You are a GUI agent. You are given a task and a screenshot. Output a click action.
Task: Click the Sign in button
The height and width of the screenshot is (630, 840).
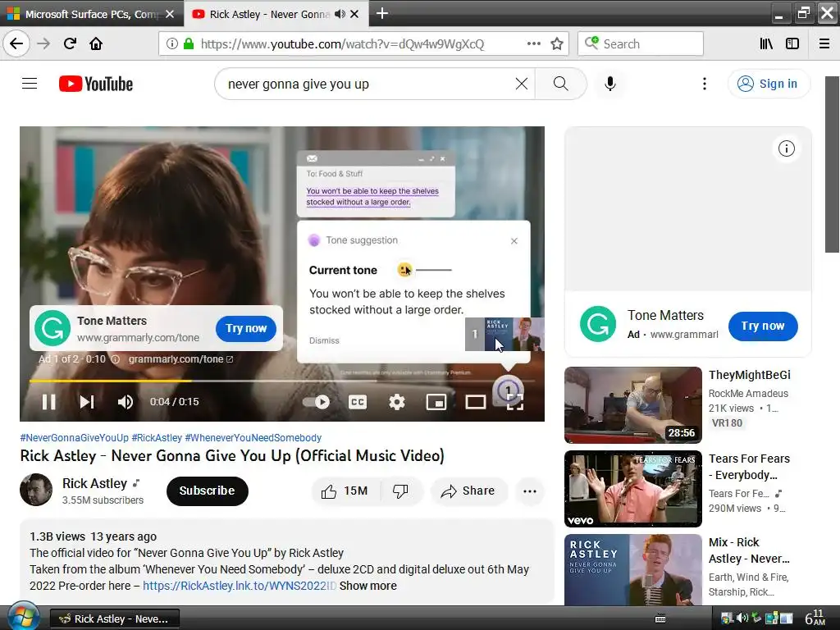tap(769, 84)
